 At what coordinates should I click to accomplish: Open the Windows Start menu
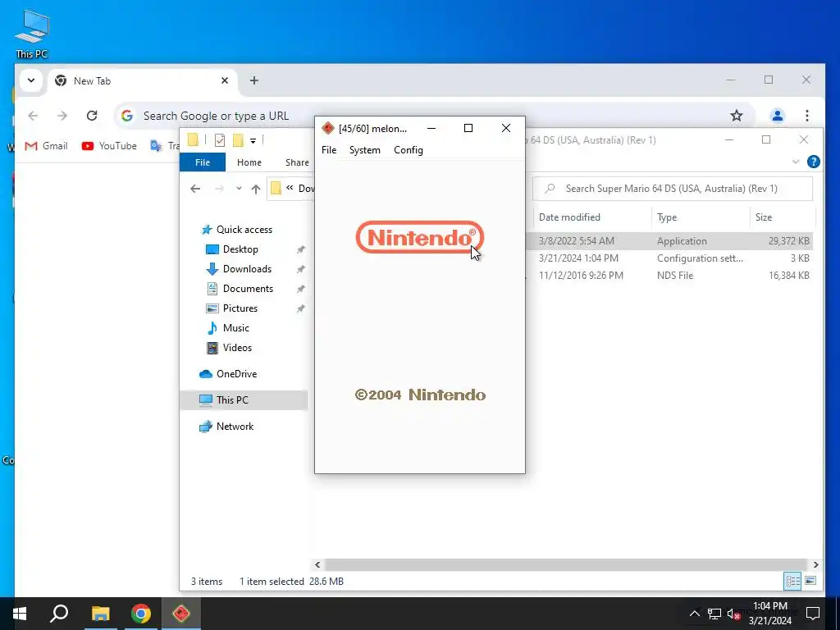tap(20, 614)
